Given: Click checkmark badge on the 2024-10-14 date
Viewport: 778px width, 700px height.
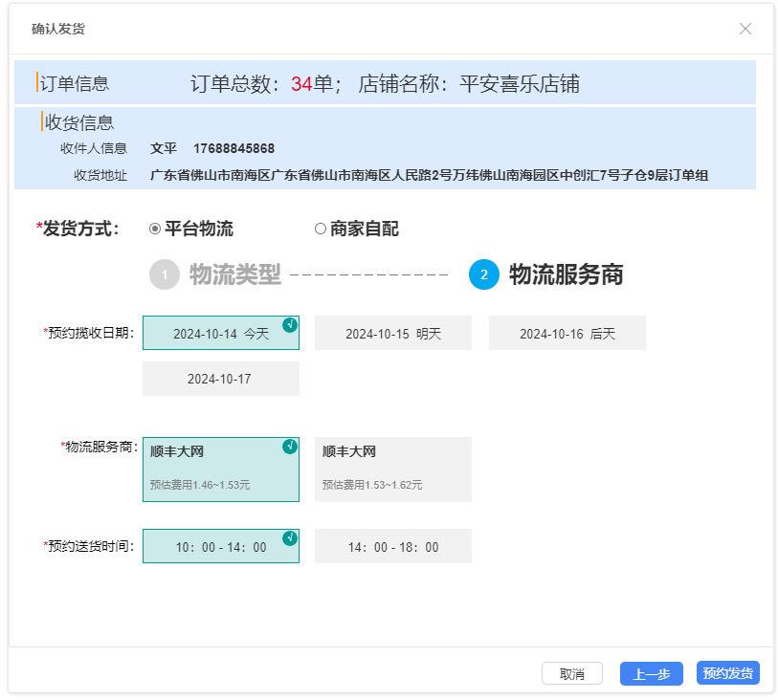Looking at the screenshot, I should 290,325.
